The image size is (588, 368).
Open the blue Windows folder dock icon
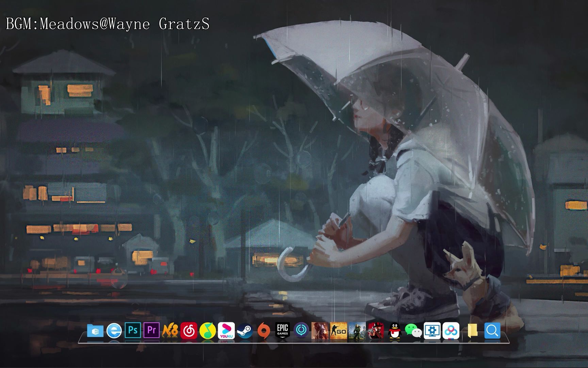95,331
